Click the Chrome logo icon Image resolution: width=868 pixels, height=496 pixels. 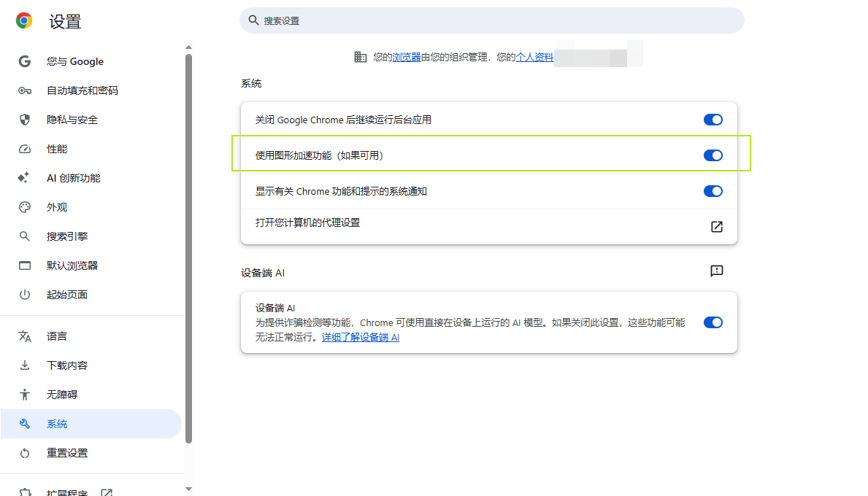click(x=24, y=21)
